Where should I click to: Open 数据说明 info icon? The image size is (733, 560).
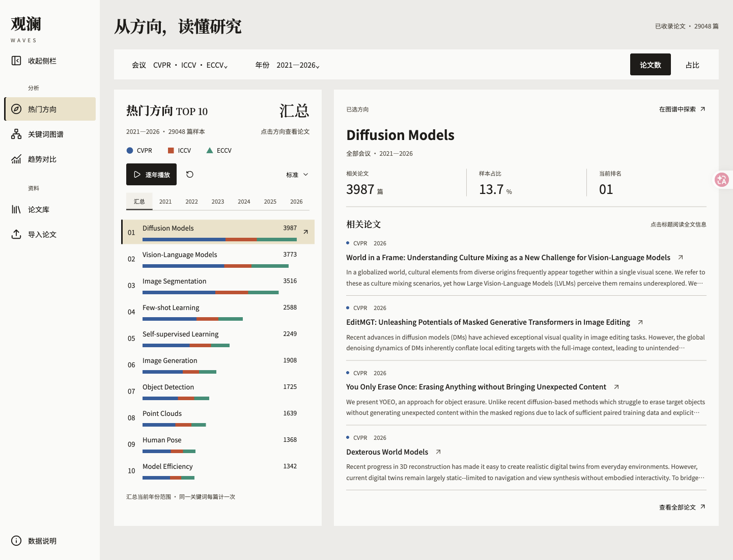coord(16,541)
